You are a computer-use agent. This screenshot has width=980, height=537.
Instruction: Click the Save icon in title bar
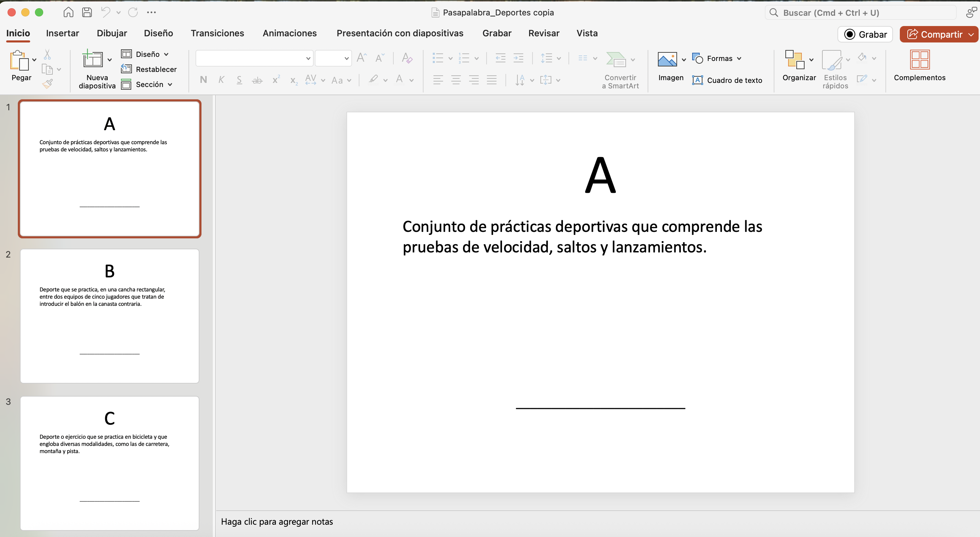pyautogui.click(x=87, y=13)
